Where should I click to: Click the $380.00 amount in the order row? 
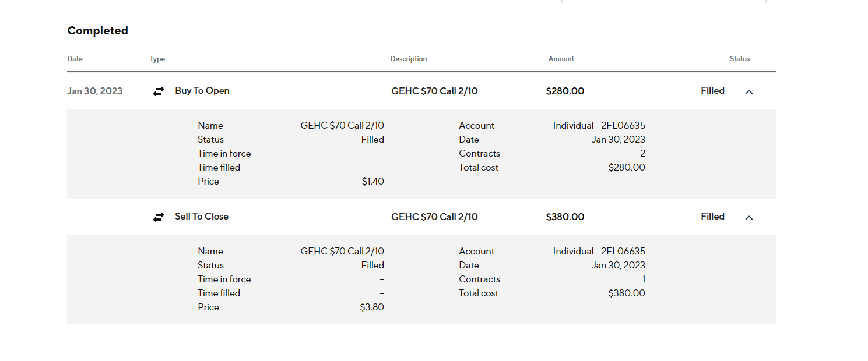coord(565,217)
